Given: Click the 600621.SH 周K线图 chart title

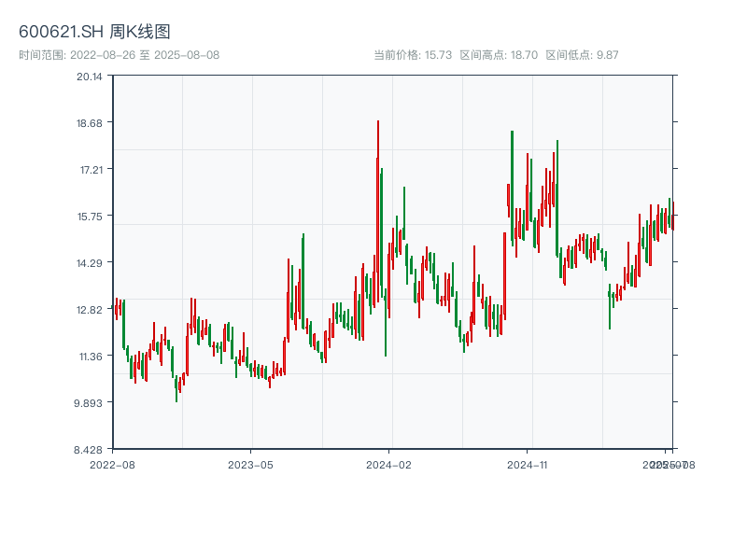Looking at the screenshot, I should (x=94, y=33).
